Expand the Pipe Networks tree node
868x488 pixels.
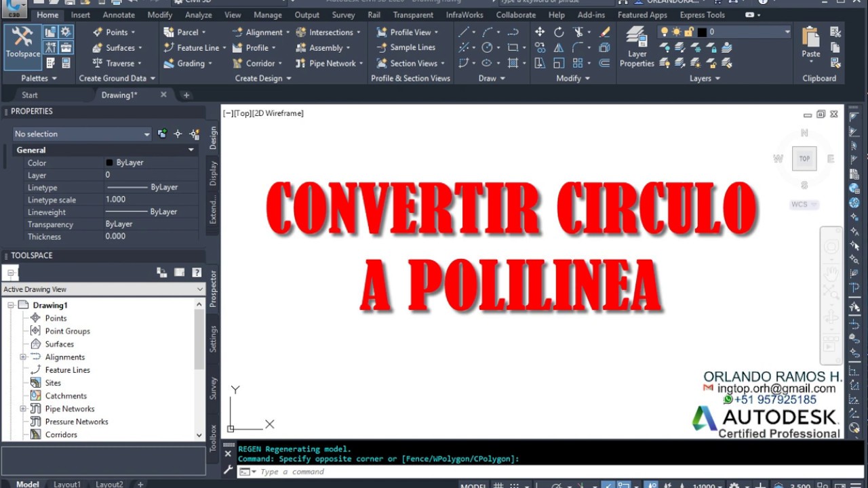[x=23, y=409]
